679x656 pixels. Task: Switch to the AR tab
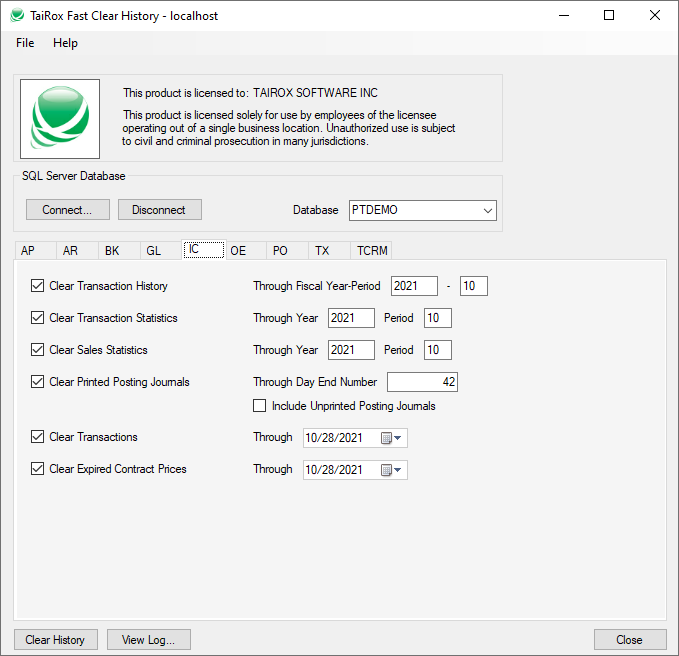point(77,251)
